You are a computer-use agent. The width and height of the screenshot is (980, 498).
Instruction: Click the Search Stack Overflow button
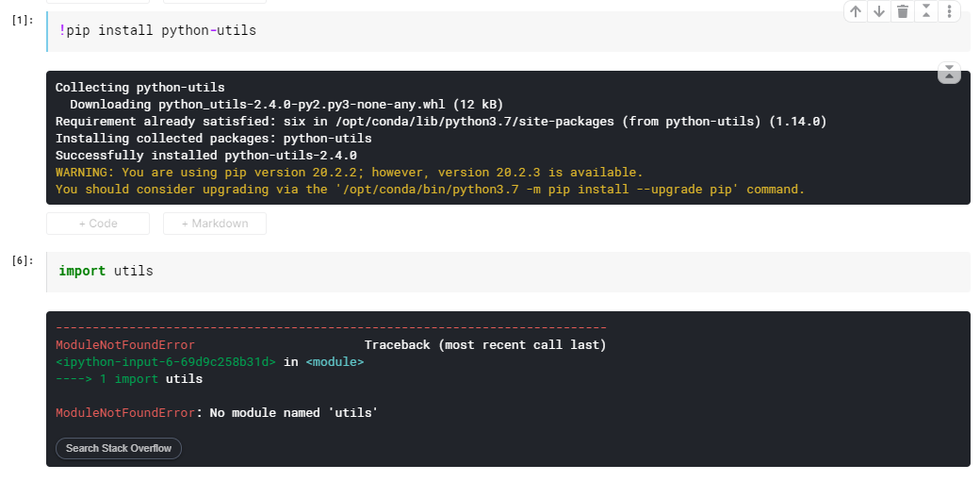coord(119,448)
